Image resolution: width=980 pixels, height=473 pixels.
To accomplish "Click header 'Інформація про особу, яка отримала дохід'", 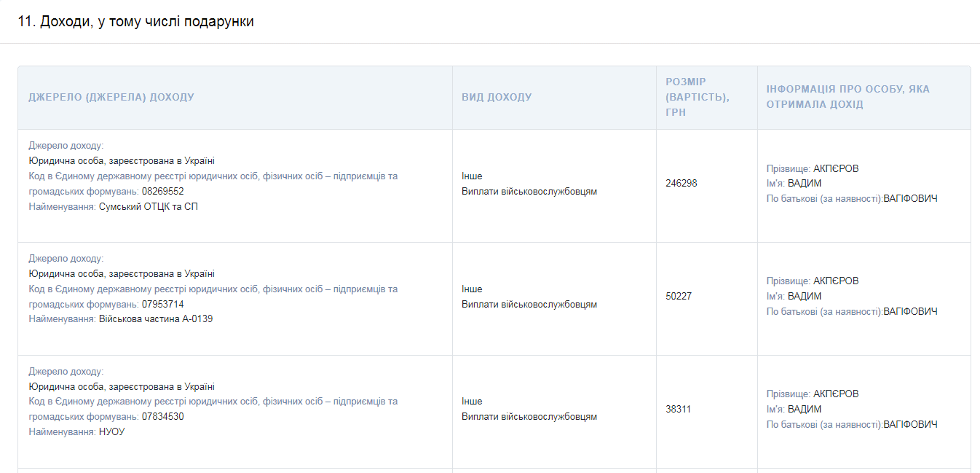I will point(848,97).
